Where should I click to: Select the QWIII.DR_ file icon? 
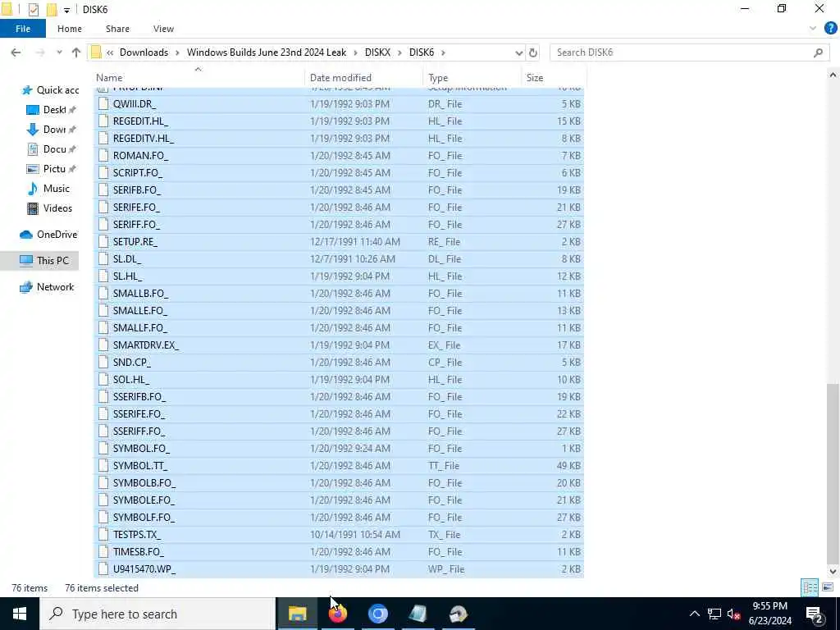point(103,104)
